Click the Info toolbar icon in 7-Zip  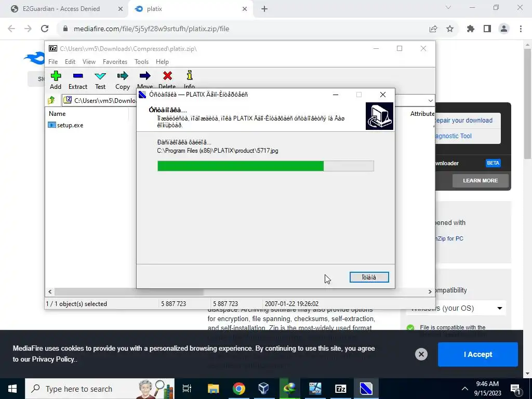(189, 75)
